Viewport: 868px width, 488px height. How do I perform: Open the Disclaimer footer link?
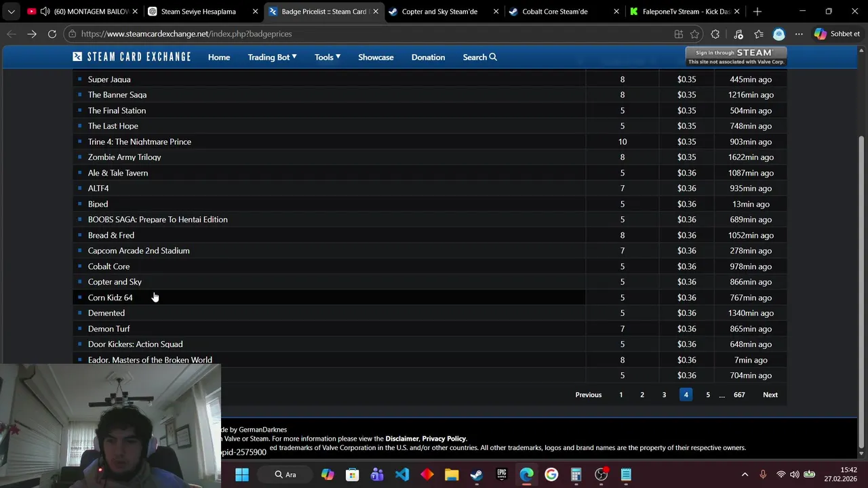[402, 439]
